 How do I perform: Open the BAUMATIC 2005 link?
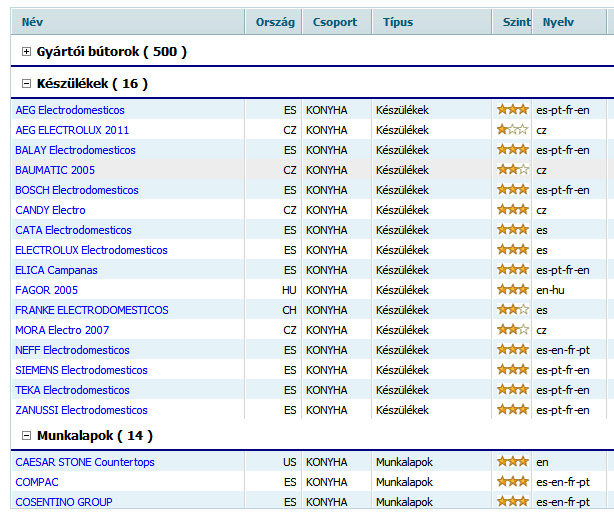[x=55, y=170]
